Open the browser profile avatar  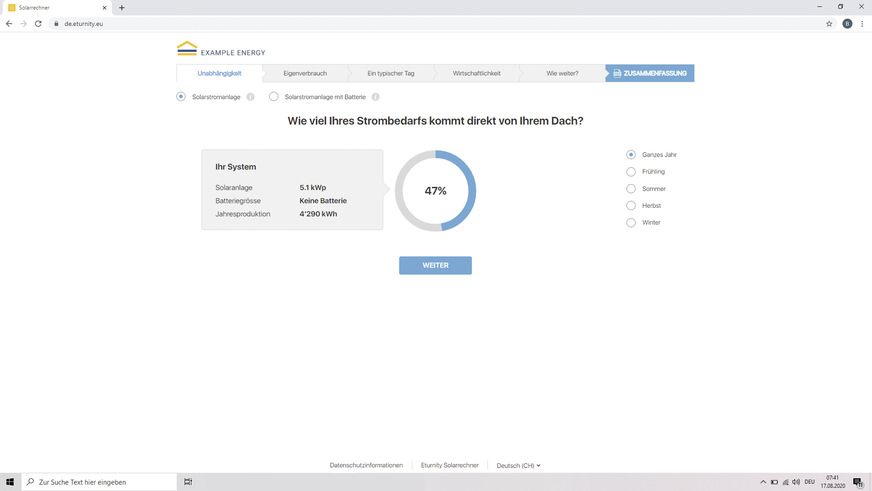pos(847,23)
